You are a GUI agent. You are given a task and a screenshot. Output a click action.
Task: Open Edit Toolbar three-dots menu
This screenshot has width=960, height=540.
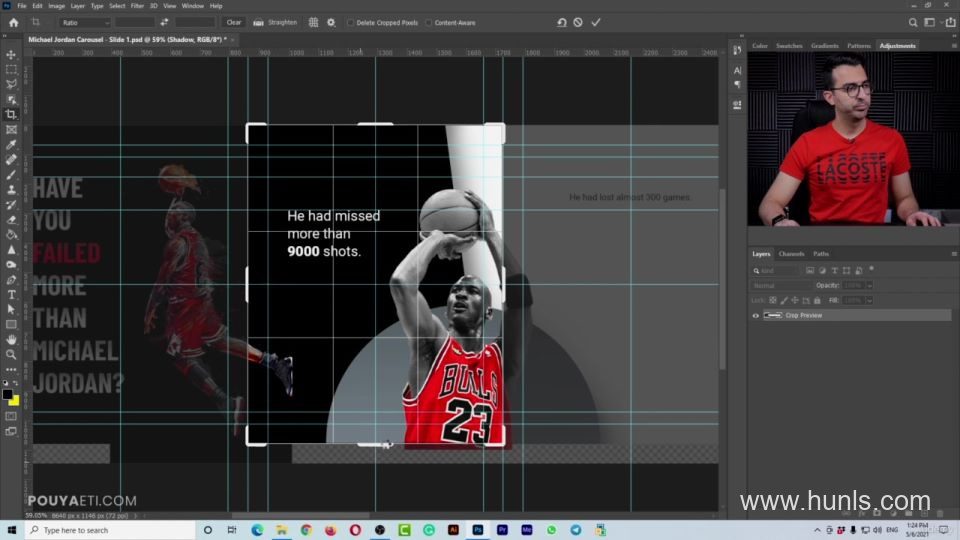11,369
